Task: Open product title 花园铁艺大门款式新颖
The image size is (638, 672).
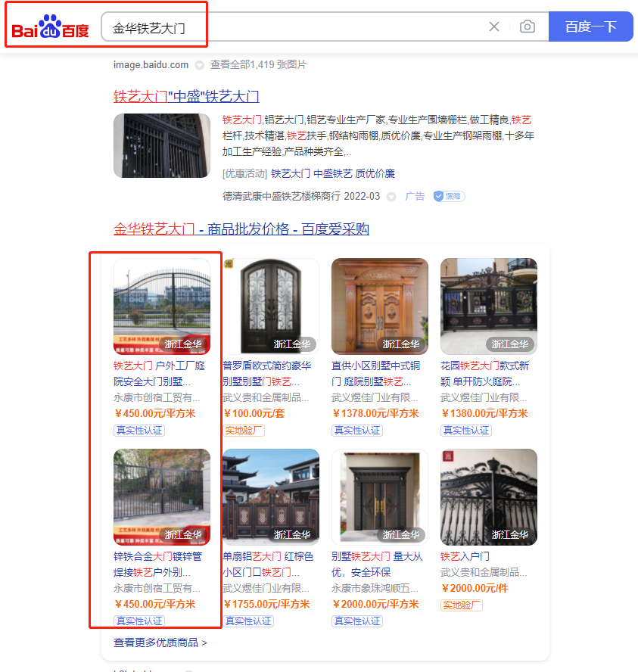Action: pyautogui.click(x=485, y=374)
